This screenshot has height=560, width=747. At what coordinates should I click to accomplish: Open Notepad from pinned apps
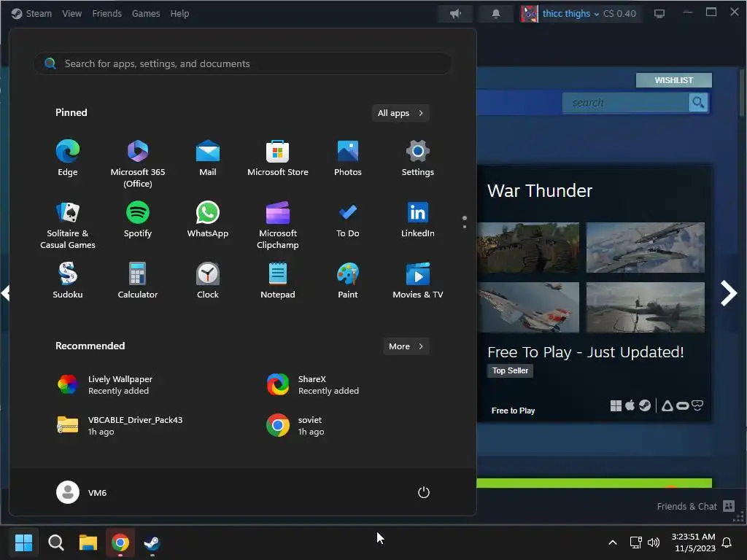coord(278,281)
